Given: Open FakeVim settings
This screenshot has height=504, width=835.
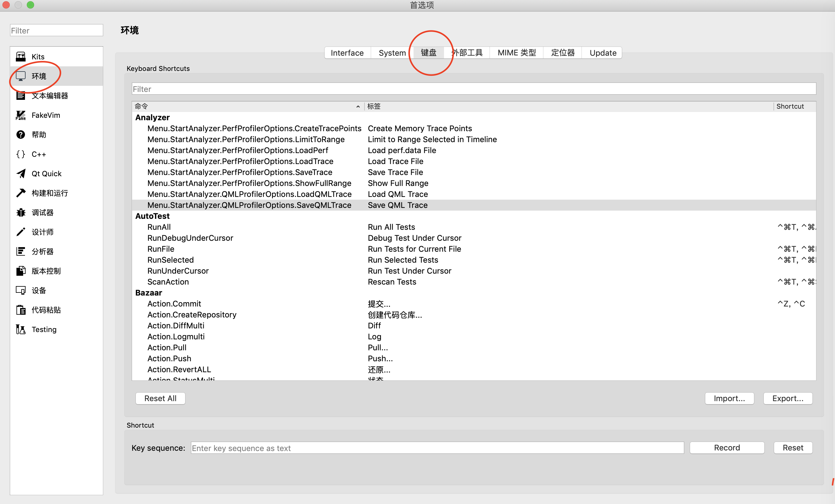Looking at the screenshot, I should point(46,115).
